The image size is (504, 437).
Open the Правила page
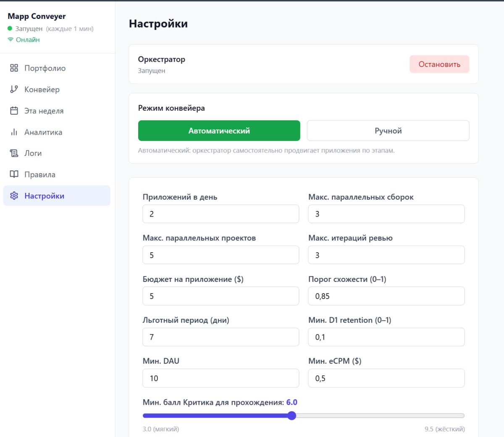click(57, 174)
